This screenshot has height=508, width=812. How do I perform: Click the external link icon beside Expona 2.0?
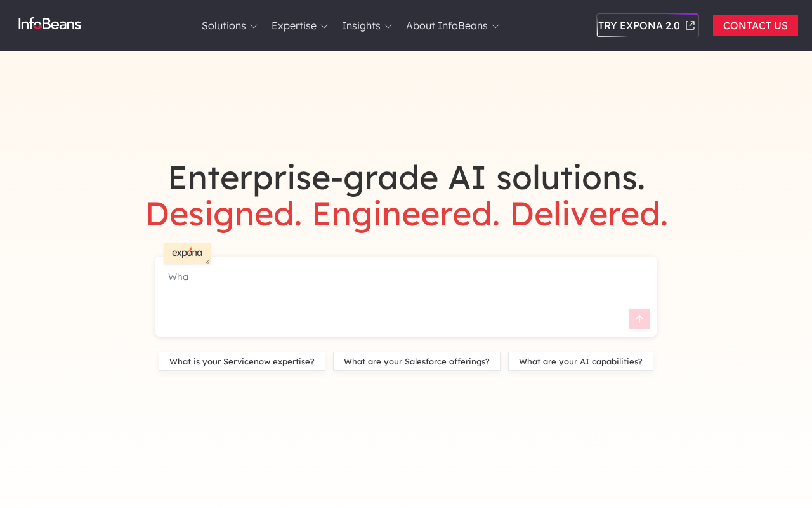pyautogui.click(x=690, y=25)
